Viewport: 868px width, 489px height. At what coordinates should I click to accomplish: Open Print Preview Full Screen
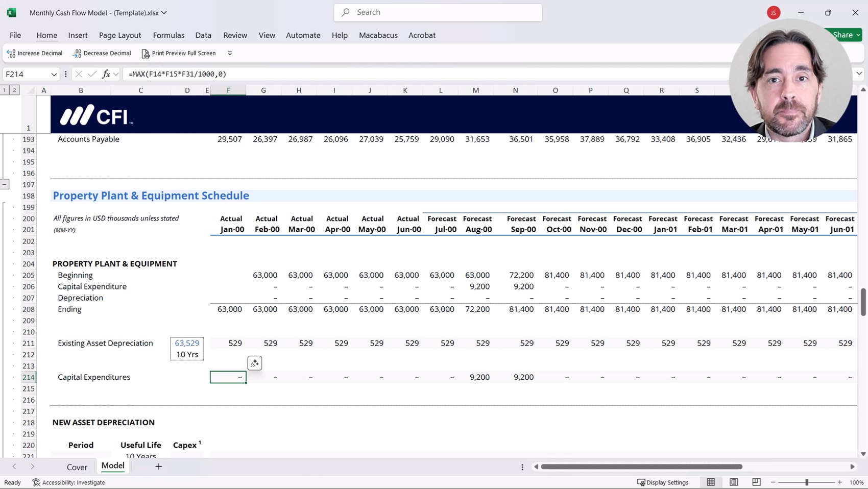179,53
